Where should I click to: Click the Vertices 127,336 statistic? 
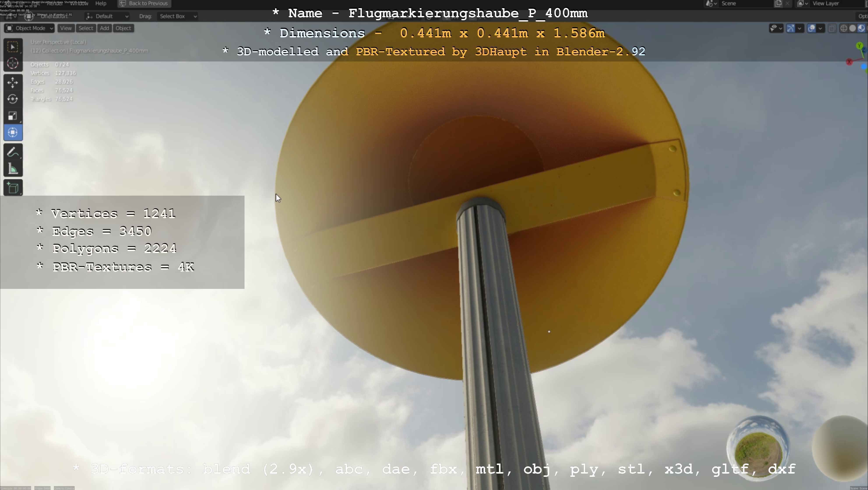tap(53, 73)
